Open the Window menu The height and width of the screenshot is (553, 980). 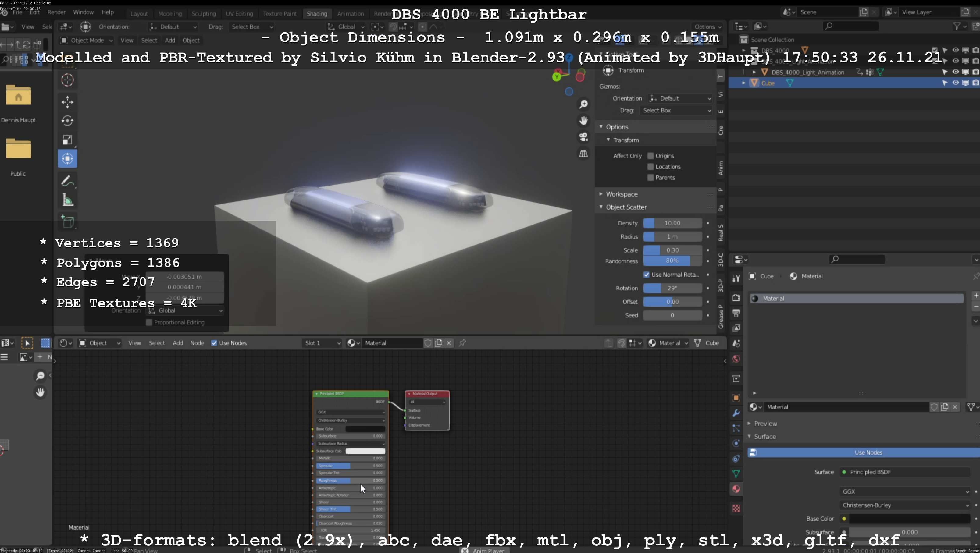[83, 12]
